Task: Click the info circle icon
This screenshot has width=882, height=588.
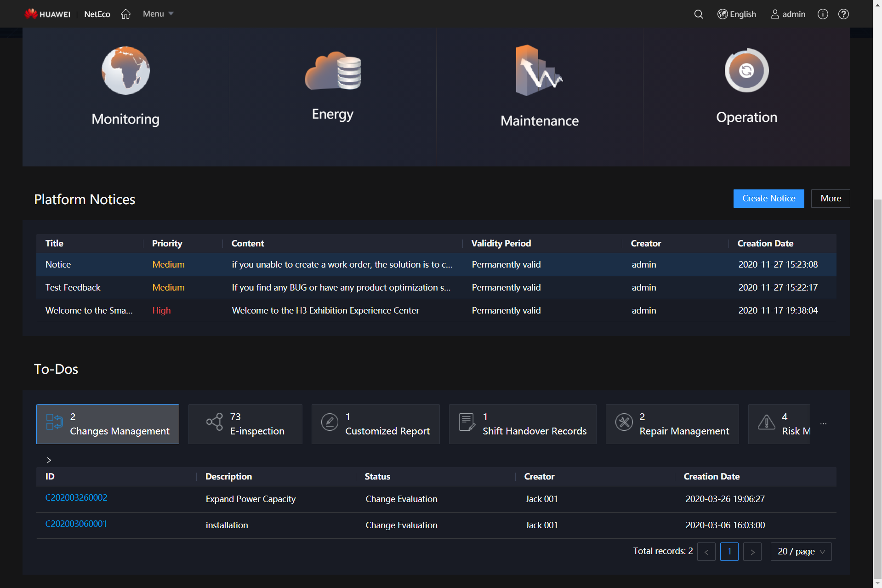Action: coord(822,14)
